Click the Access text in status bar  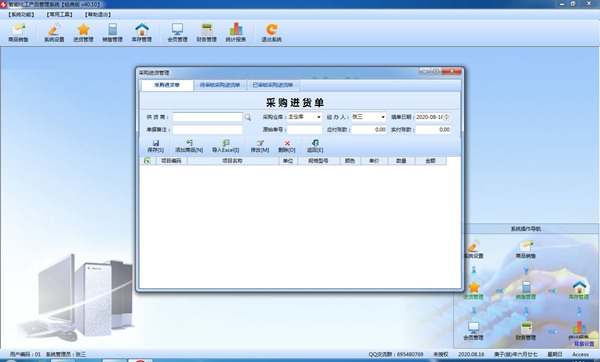pos(580,354)
